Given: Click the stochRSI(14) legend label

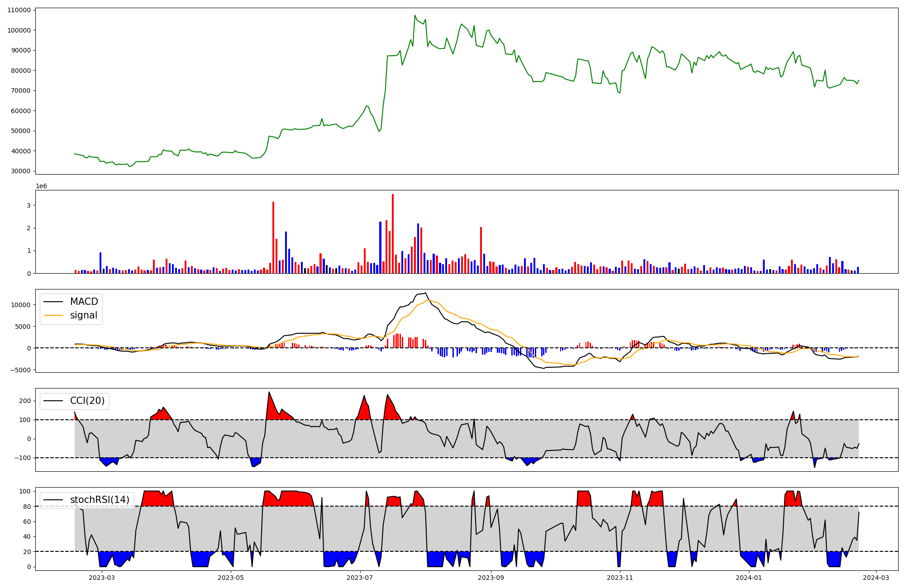Looking at the screenshot, I should pyautogui.click(x=100, y=500).
